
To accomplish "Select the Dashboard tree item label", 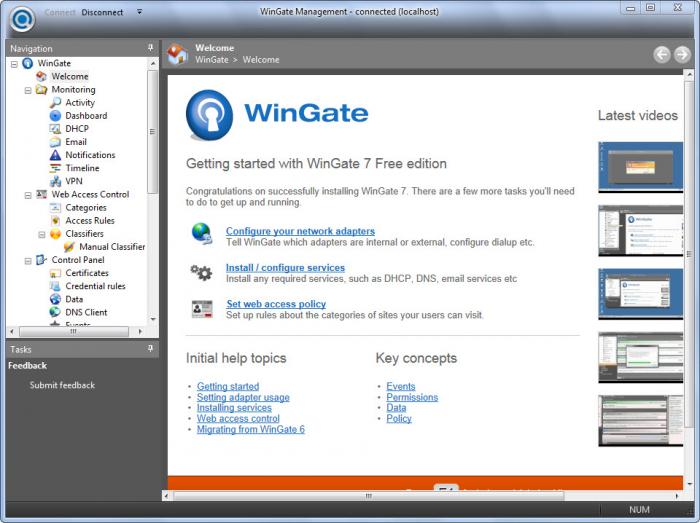I will pyautogui.click(x=86, y=116).
